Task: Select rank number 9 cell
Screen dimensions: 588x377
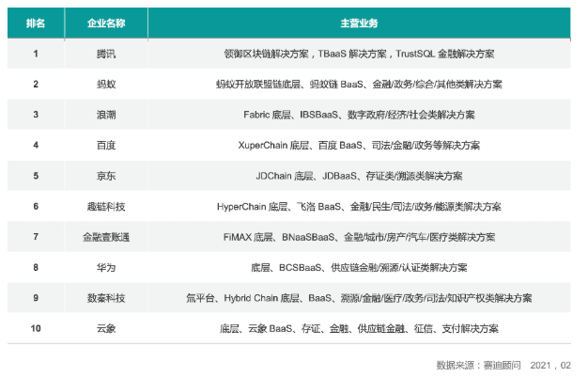Action: tap(36, 298)
